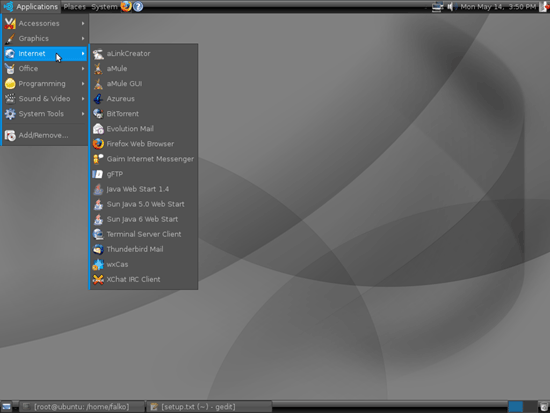This screenshot has height=413, width=550.
Task: Click the Show Desktop icon in the bottom panel
Action: 6,407
